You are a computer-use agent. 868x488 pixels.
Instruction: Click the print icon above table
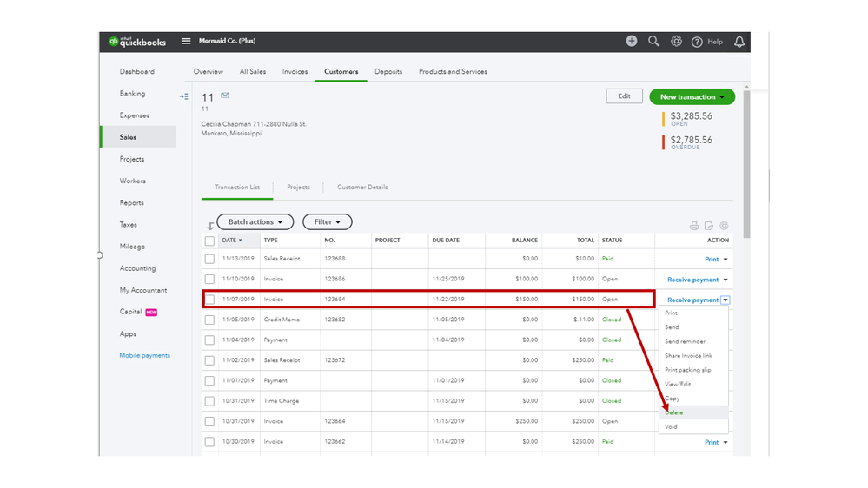tap(694, 226)
